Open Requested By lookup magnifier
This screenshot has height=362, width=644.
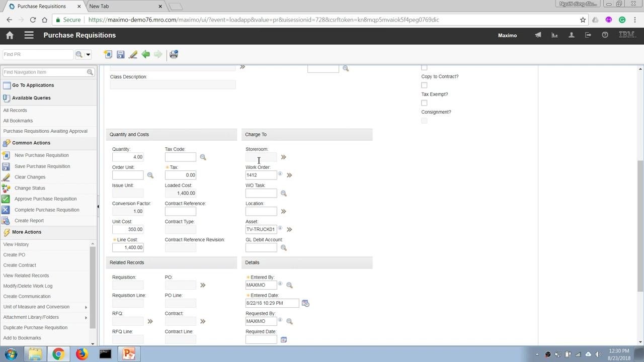tap(289, 321)
